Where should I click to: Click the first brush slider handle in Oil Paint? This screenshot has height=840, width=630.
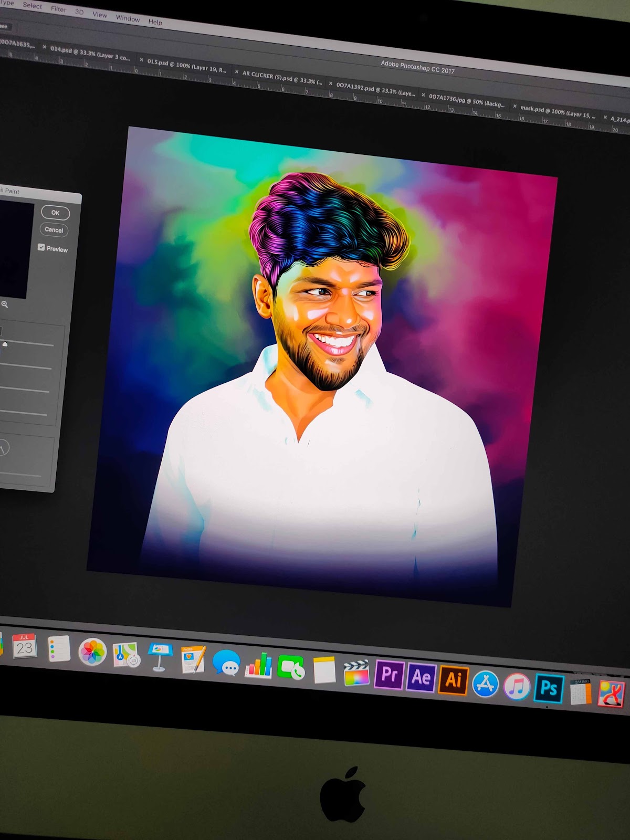[5, 344]
